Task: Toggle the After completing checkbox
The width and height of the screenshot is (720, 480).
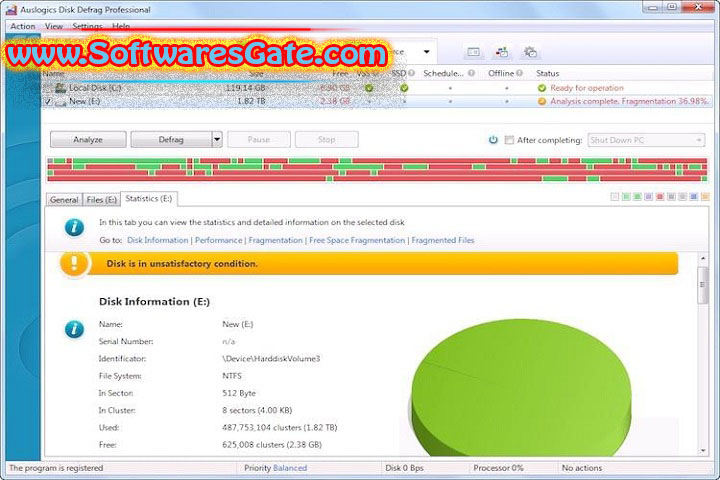Action: [509, 140]
